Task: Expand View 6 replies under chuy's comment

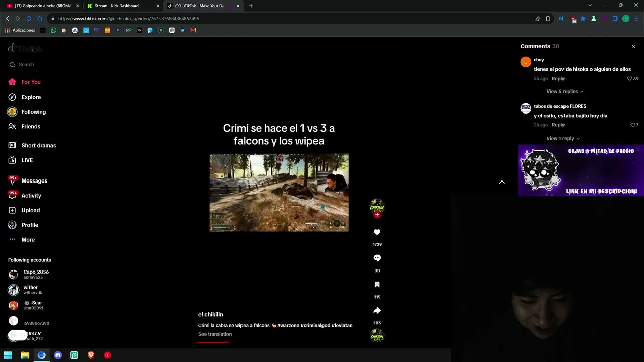Action: point(565,92)
